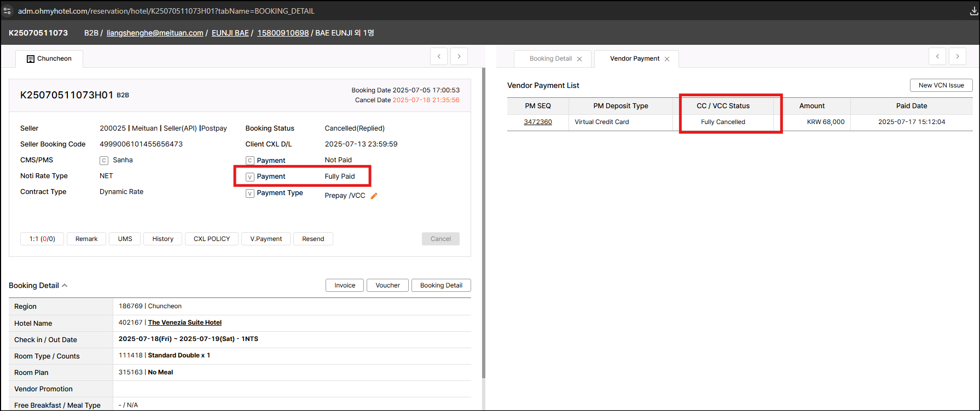Open PM SEQ 3472360 link
Image resolution: width=980 pixels, height=411 pixels.
pos(538,122)
